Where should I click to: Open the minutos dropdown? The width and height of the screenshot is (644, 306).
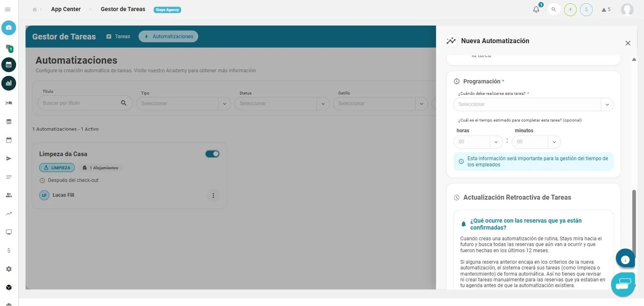point(536,142)
